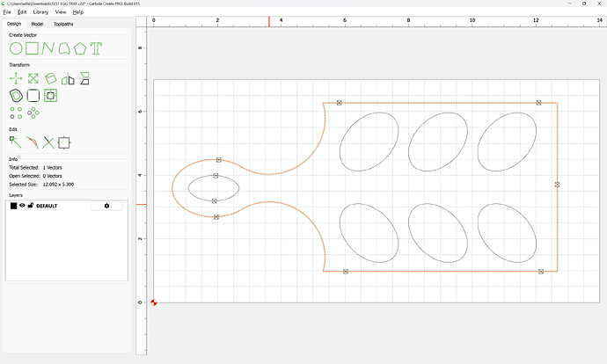
Task: Select the Polygon creation tool
Action: coord(80,48)
